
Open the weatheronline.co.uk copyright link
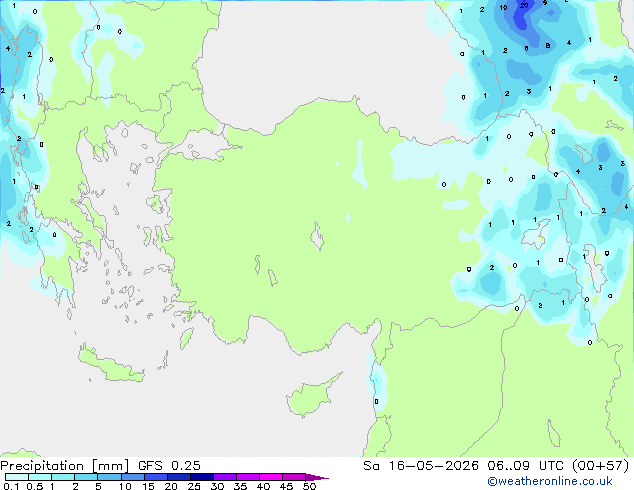(550, 481)
